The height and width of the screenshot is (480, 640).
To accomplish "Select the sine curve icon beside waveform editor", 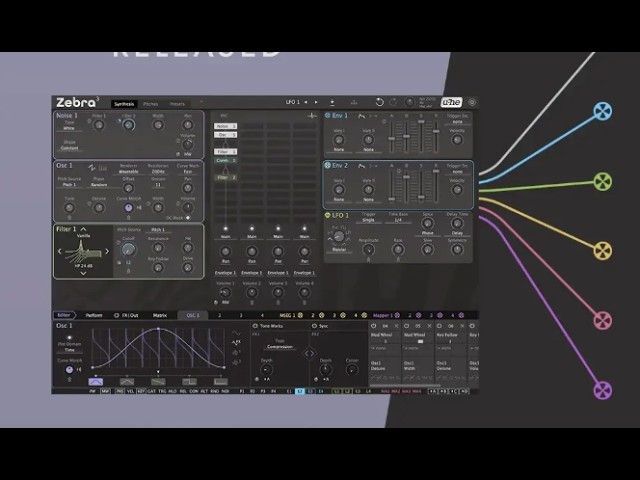I will click(x=236, y=333).
